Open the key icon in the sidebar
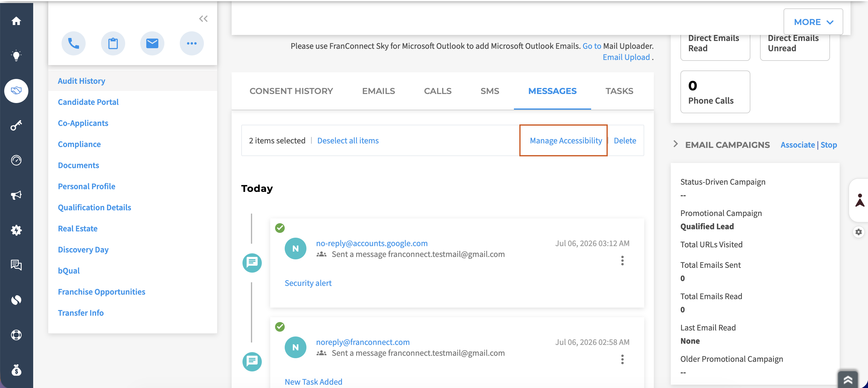The height and width of the screenshot is (388, 868). (16, 126)
